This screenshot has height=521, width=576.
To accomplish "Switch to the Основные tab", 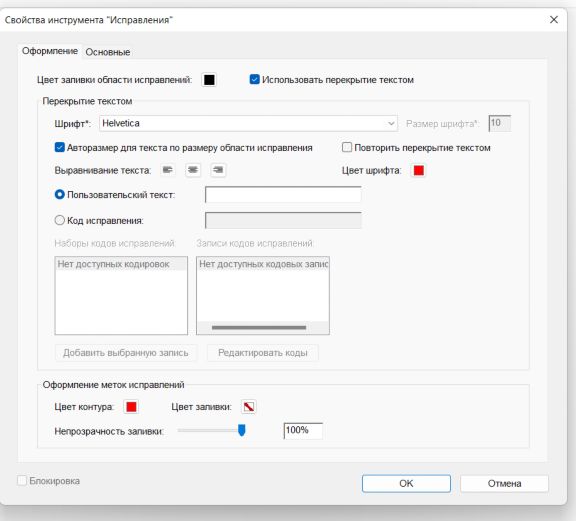I will click(108, 52).
